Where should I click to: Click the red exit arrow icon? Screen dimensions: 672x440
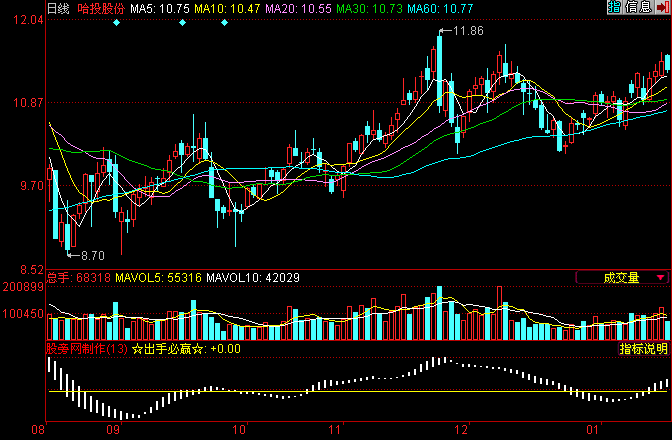tap(661, 7)
